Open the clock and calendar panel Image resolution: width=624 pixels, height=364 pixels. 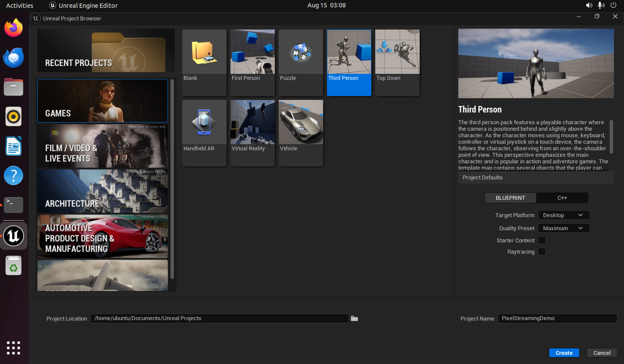pyautogui.click(x=326, y=5)
